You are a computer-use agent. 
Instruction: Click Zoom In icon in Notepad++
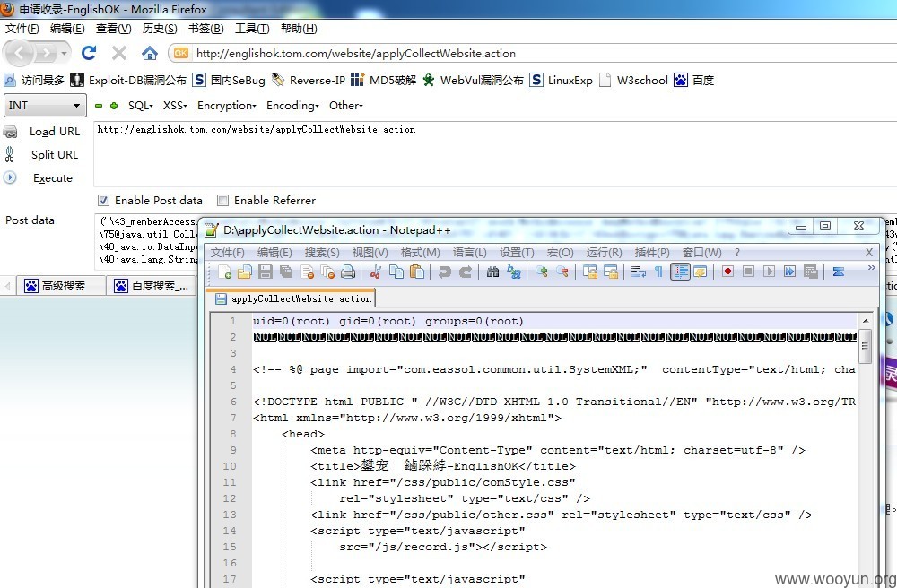click(x=542, y=272)
